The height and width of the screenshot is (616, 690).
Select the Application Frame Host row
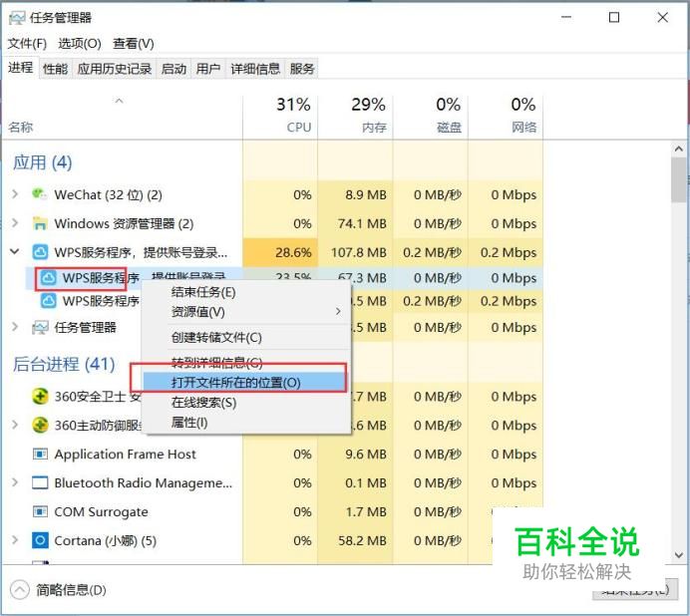[x=272, y=454]
